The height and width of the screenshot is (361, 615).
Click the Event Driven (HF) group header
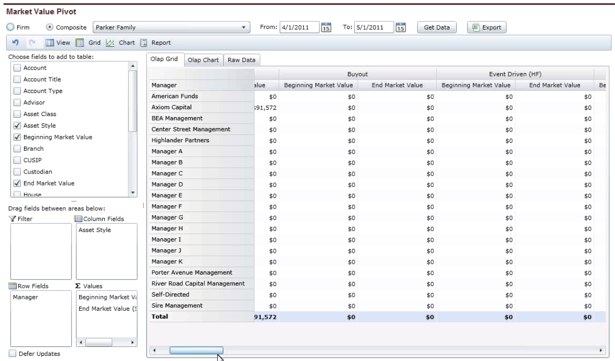click(515, 74)
